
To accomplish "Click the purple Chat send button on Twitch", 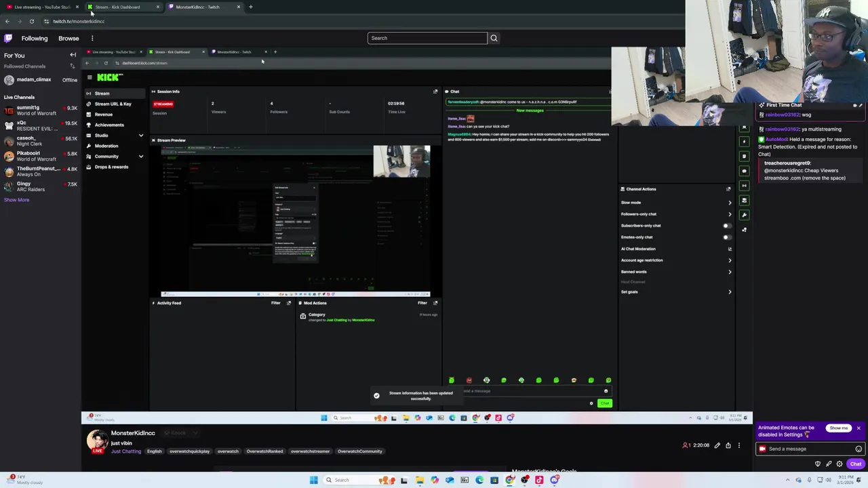I will pos(856,464).
